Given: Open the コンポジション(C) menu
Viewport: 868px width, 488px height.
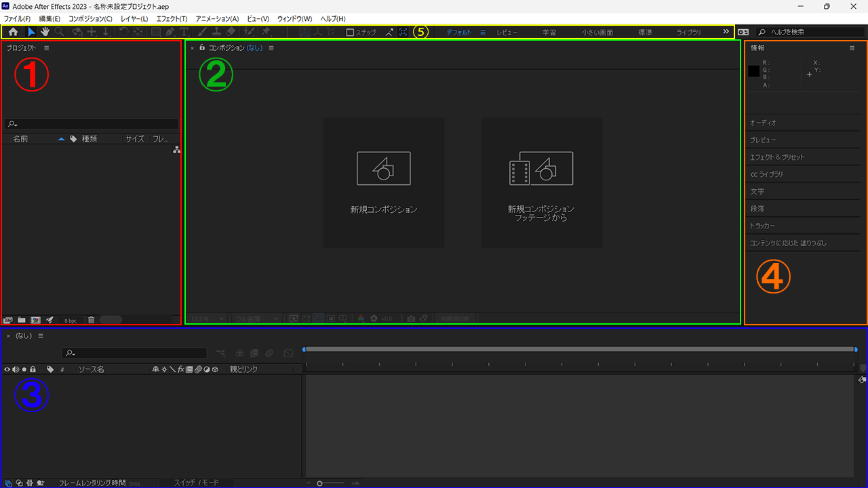Looking at the screenshot, I should coord(90,18).
